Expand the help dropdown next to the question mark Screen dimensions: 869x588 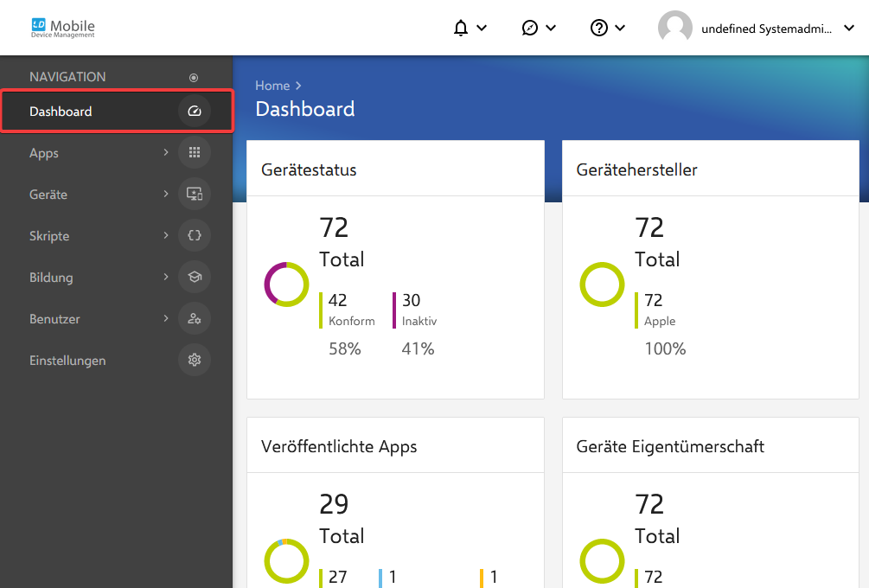coord(618,28)
